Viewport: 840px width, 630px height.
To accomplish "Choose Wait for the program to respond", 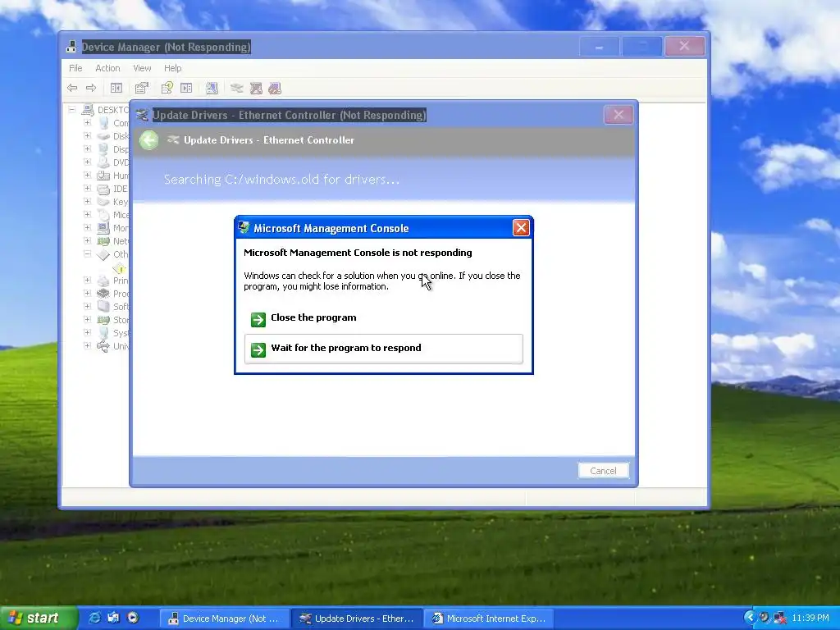I will [384, 349].
